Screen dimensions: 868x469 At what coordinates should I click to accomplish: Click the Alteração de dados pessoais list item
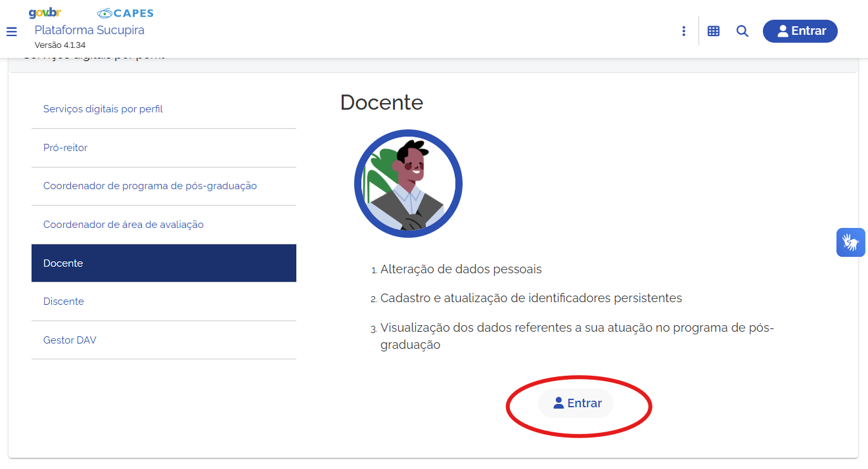click(461, 269)
